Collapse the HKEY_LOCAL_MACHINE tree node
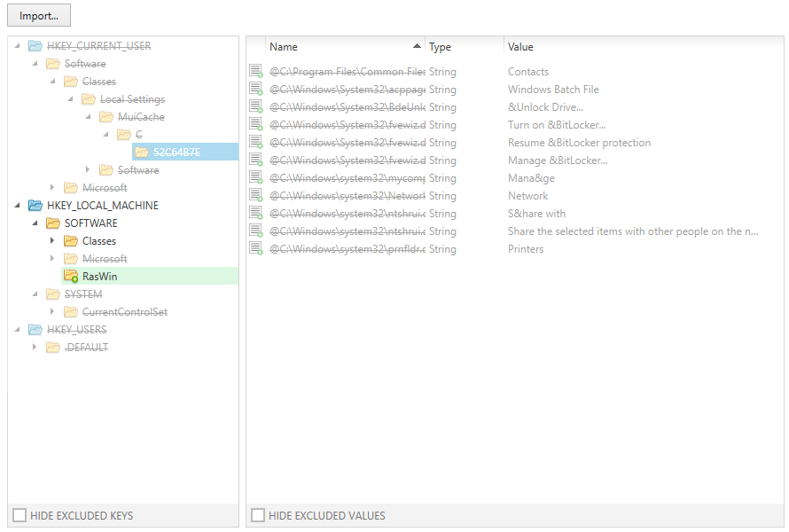The width and height of the screenshot is (789, 532). click(x=17, y=206)
